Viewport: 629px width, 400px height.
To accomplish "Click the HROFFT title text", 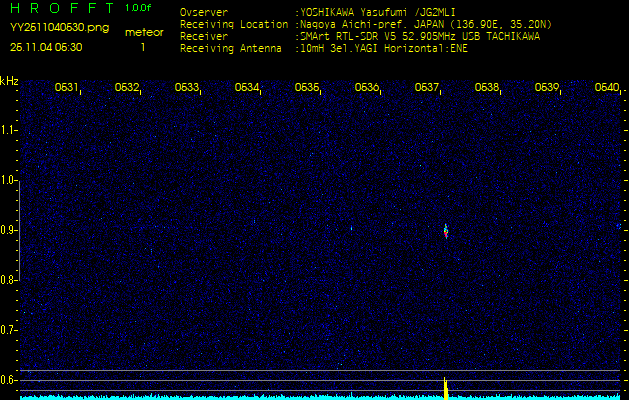I will (62, 8).
